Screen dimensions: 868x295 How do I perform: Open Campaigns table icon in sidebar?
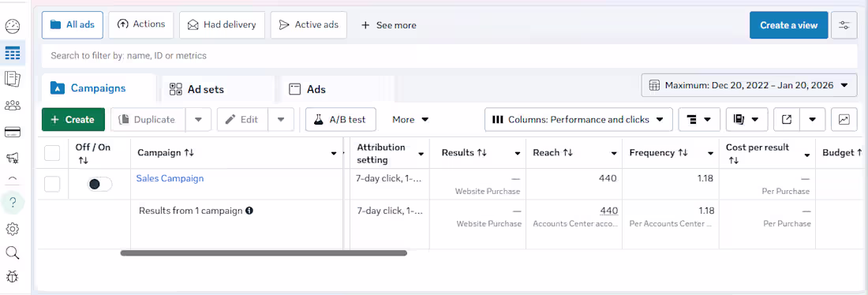click(12, 53)
